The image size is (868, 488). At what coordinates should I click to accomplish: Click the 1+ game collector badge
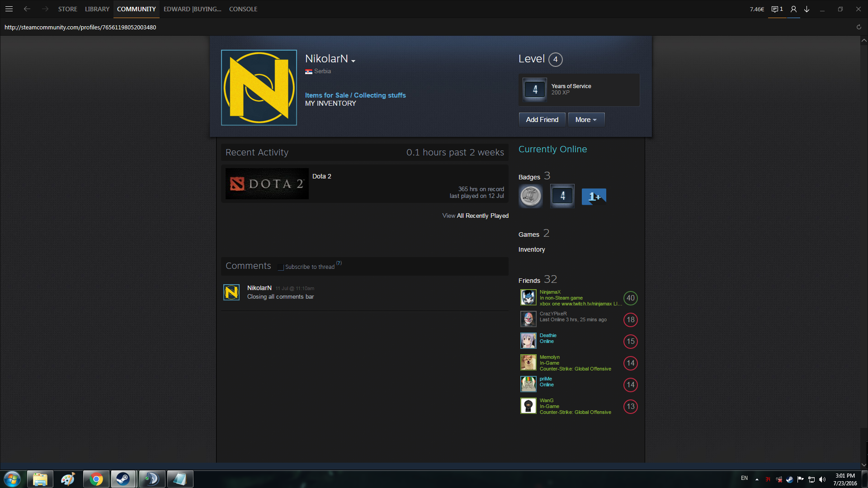tap(594, 197)
